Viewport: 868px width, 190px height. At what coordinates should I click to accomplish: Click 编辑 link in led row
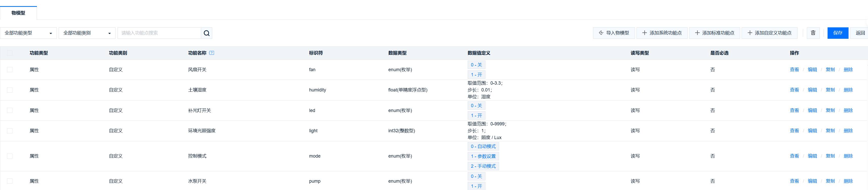pyautogui.click(x=812, y=110)
